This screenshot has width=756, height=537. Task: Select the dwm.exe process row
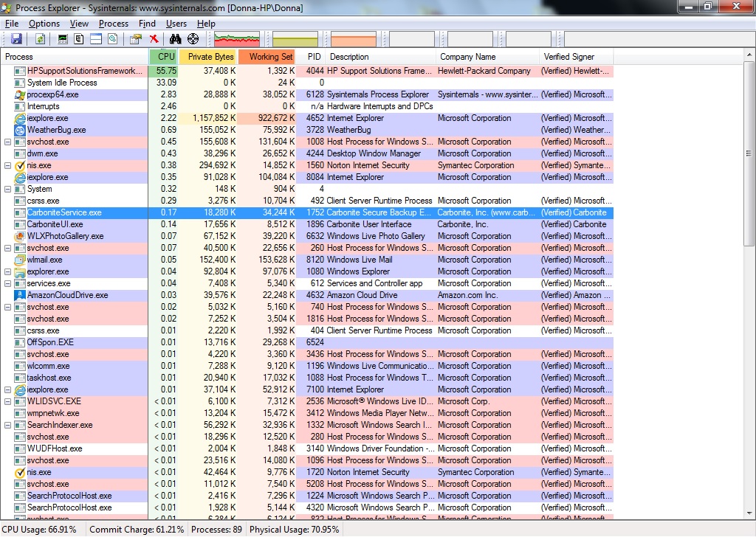coord(306,153)
